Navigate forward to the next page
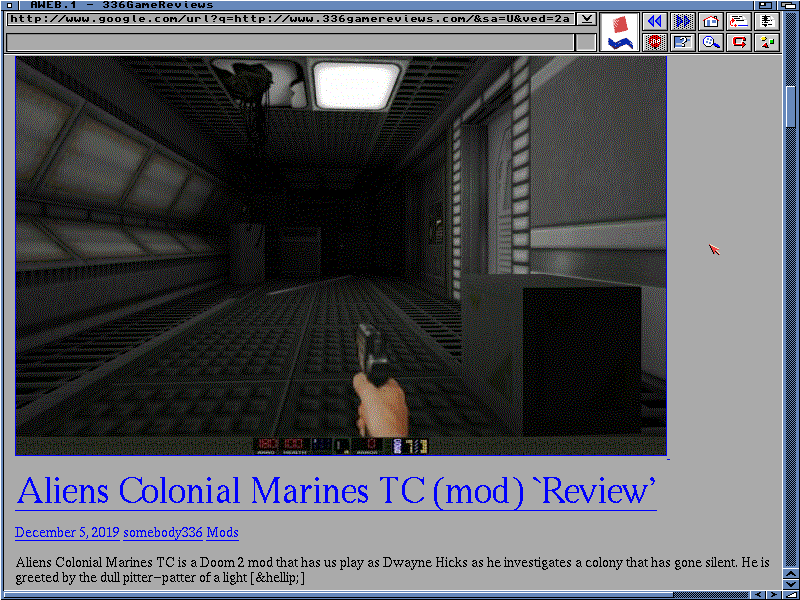Viewport: 800px width, 600px height. (682, 20)
